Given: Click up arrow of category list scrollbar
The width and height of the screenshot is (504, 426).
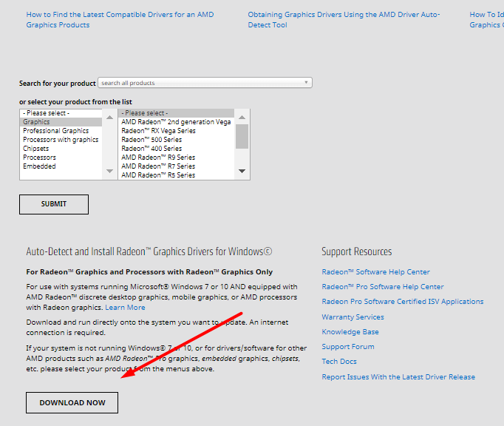Looking at the screenshot, I should click(109, 117).
